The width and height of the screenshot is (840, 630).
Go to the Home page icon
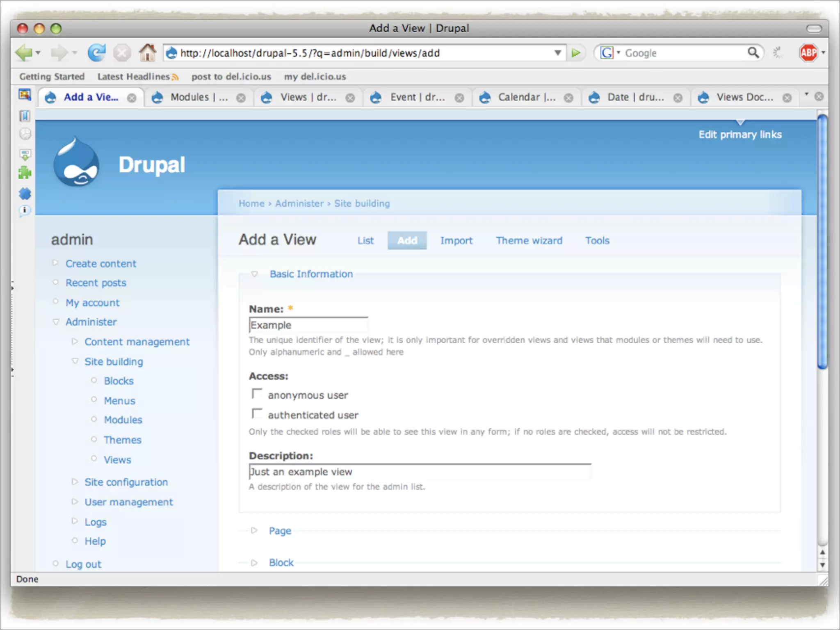(x=147, y=52)
